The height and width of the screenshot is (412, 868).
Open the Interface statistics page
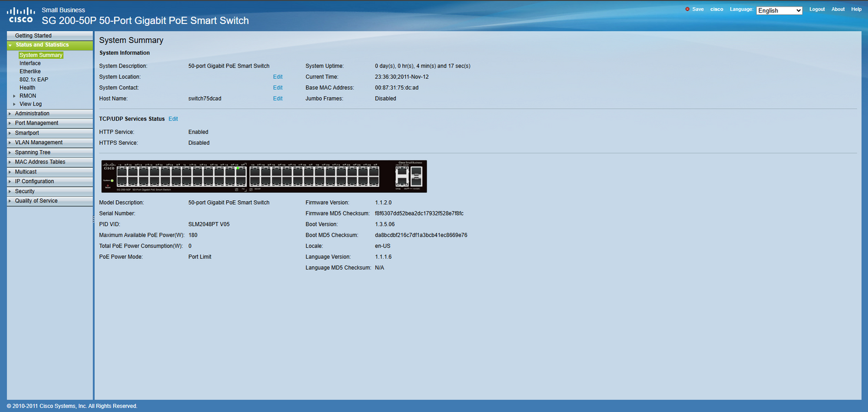[x=30, y=63]
